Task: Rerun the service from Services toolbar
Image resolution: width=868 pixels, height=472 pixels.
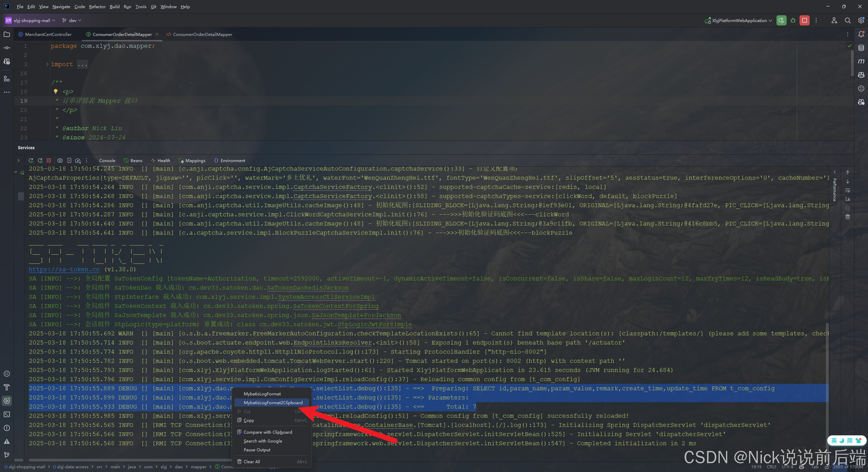Action: pyautogui.click(x=31, y=160)
